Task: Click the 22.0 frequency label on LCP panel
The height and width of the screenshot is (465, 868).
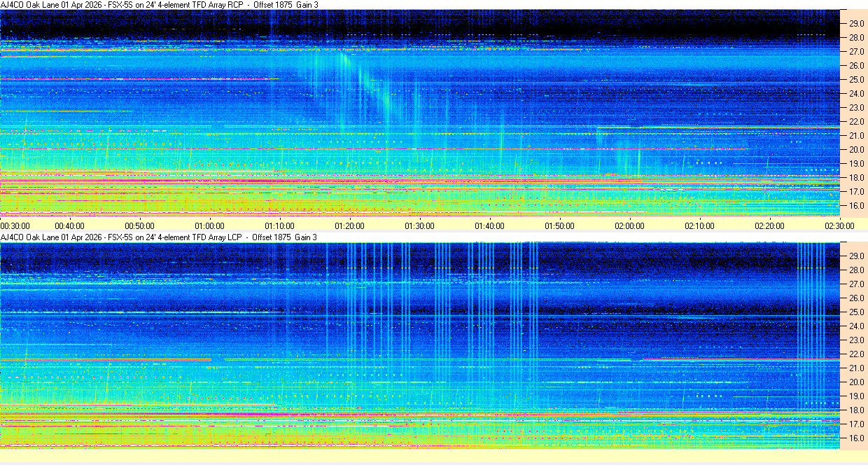Action: (x=856, y=354)
